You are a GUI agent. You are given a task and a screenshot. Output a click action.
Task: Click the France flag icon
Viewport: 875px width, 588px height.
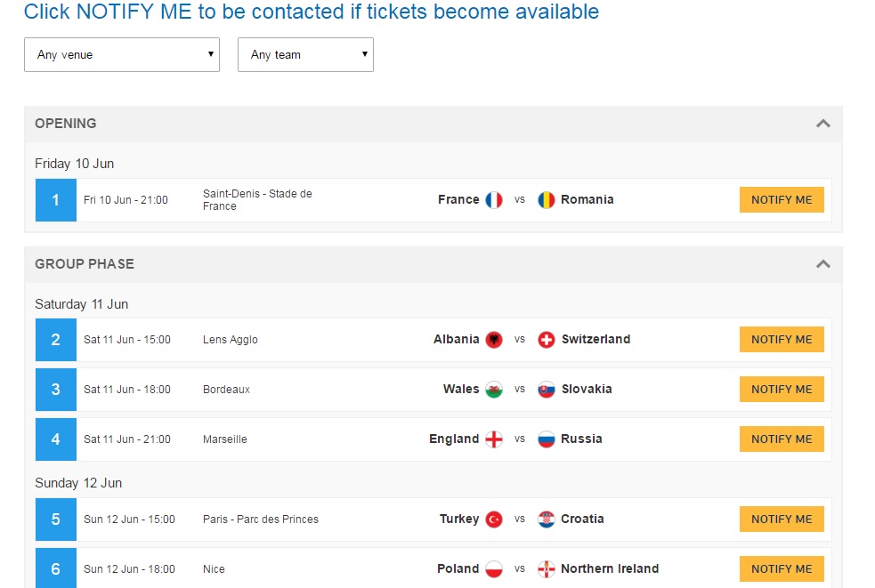(494, 200)
